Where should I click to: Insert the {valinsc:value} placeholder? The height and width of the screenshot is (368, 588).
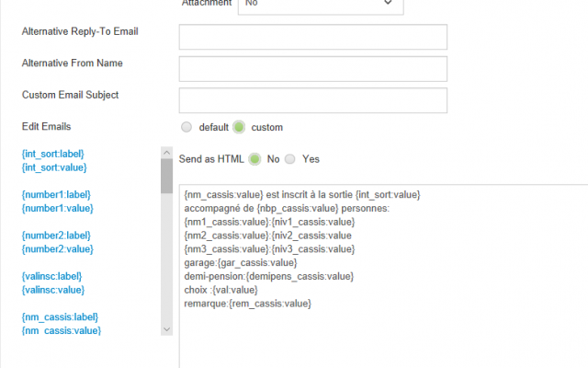coord(53,290)
